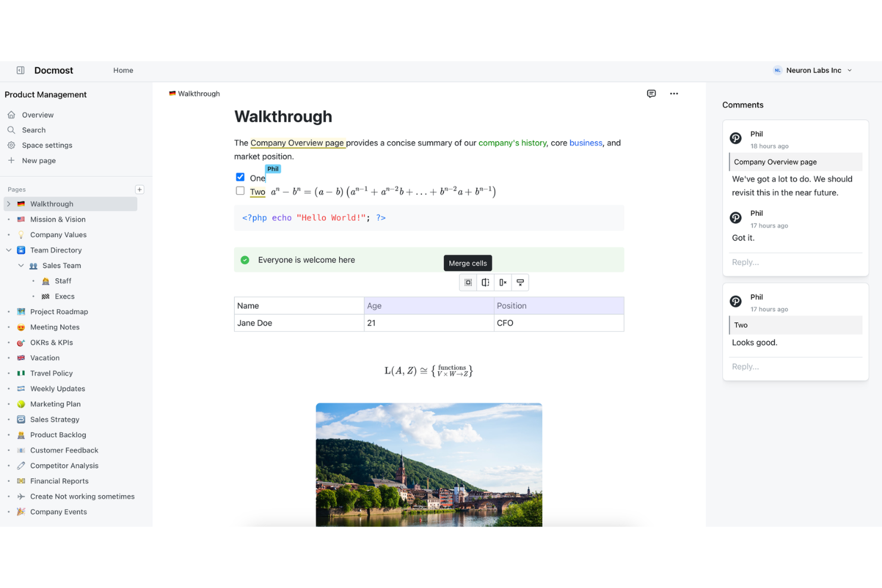Image resolution: width=882 pixels, height=588 pixels.
Task: Open the Product Backlog page
Action: click(x=58, y=435)
